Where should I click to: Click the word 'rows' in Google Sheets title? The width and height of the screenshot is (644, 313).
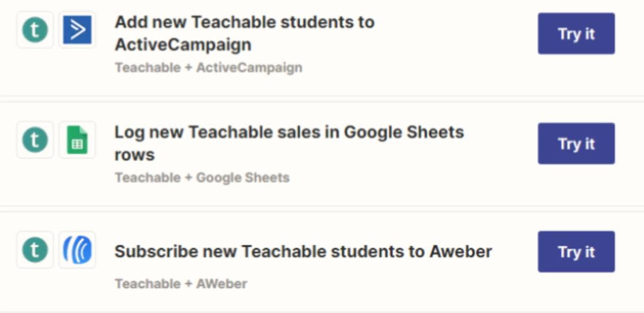135,155
